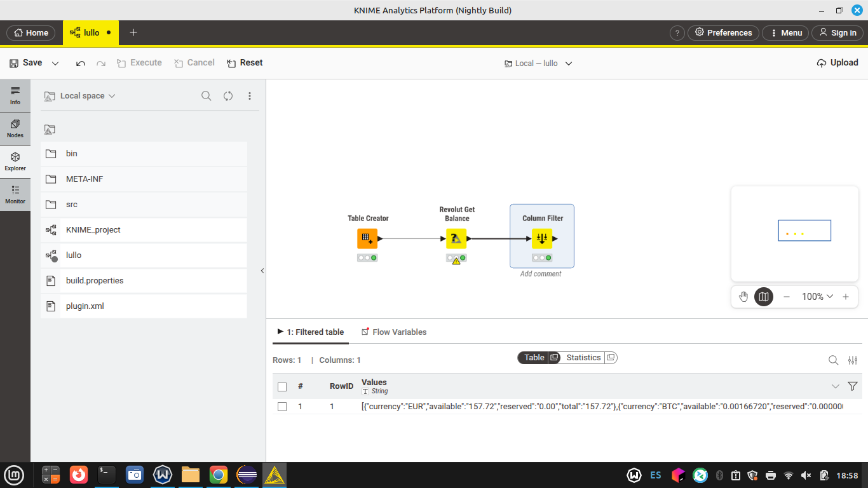Expand the Values column header menu
This screenshot has height=488, width=868.
[x=836, y=386]
